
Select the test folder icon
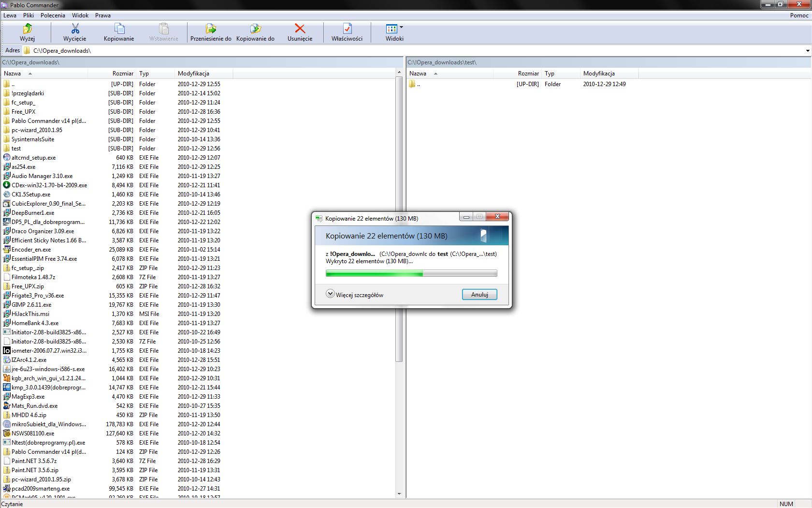(7, 149)
